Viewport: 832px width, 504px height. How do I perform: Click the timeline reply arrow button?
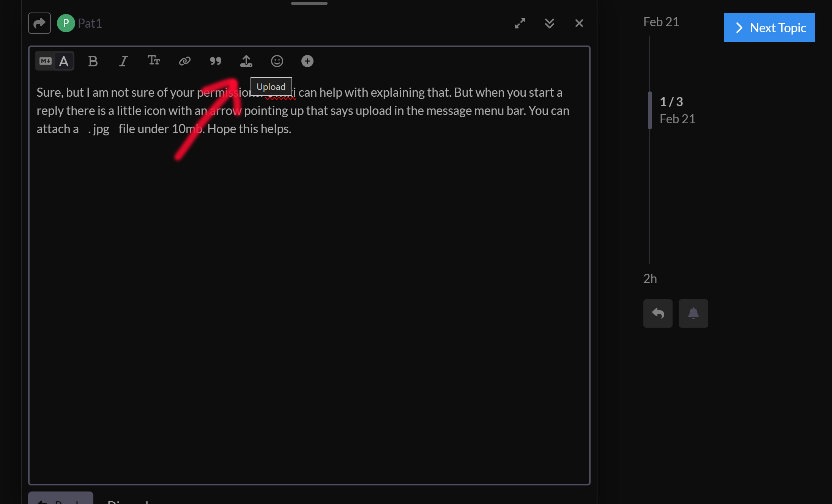click(658, 313)
